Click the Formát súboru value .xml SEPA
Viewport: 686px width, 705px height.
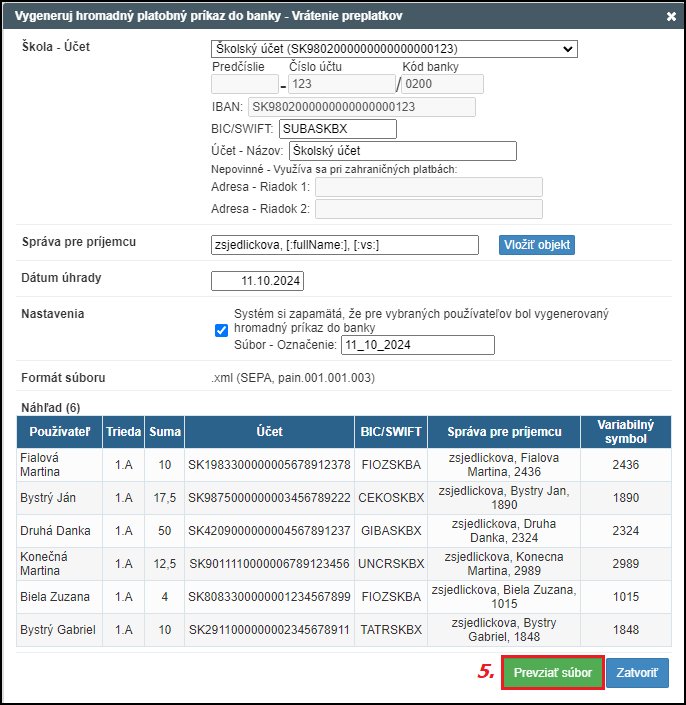coord(293,378)
